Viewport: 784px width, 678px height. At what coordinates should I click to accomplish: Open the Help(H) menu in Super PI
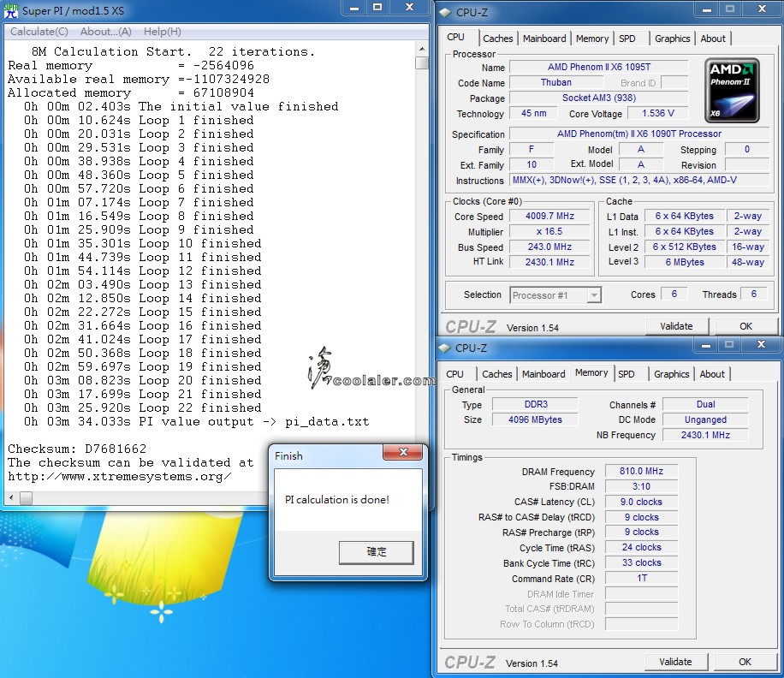tap(162, 32)
